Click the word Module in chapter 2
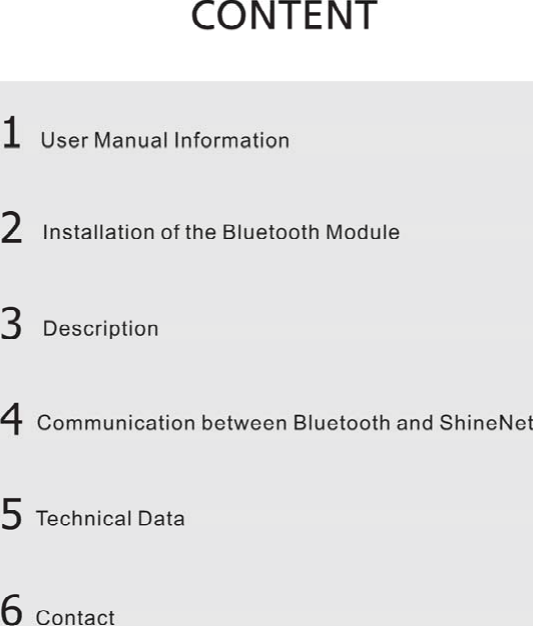 363,232
